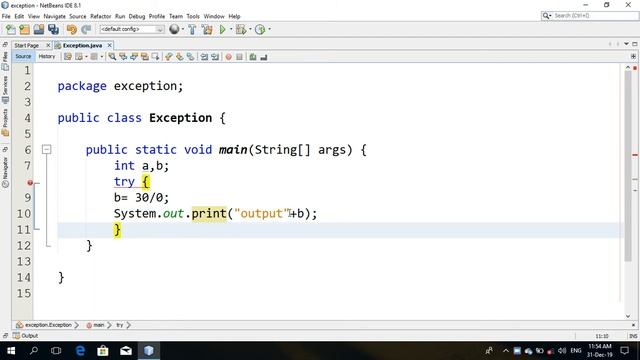The image size is (640, 360).
Task: Open the File menu
Action: (6, 16)
